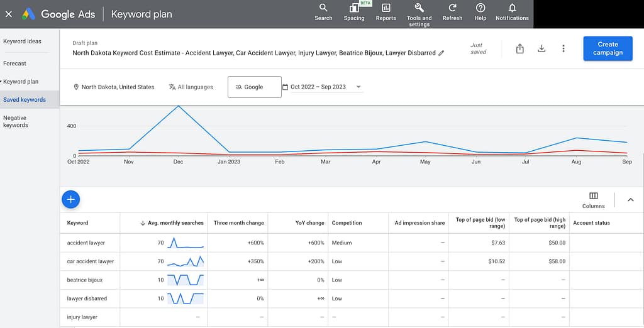Sort by Account status column
644x328 pixels.
(591, 223)
